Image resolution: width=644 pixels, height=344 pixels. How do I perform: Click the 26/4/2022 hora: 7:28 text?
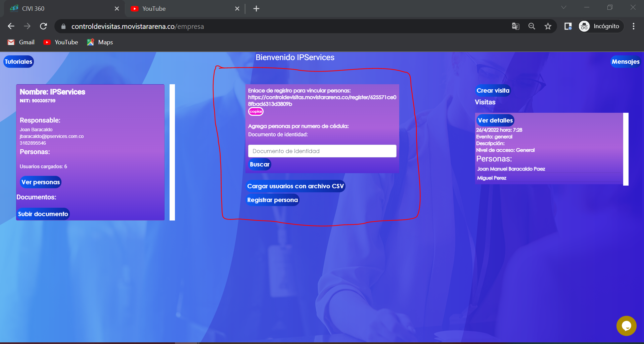499,130
